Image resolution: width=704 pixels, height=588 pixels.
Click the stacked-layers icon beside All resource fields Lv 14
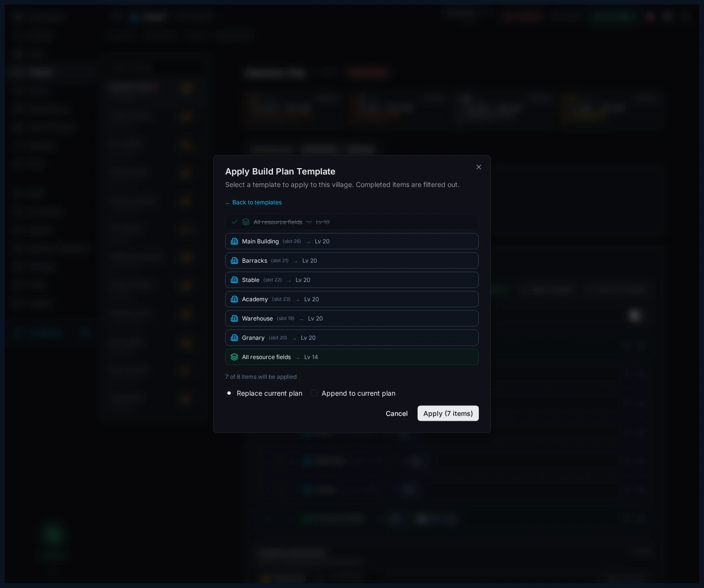pyautogui.click(x=235, y=357)
